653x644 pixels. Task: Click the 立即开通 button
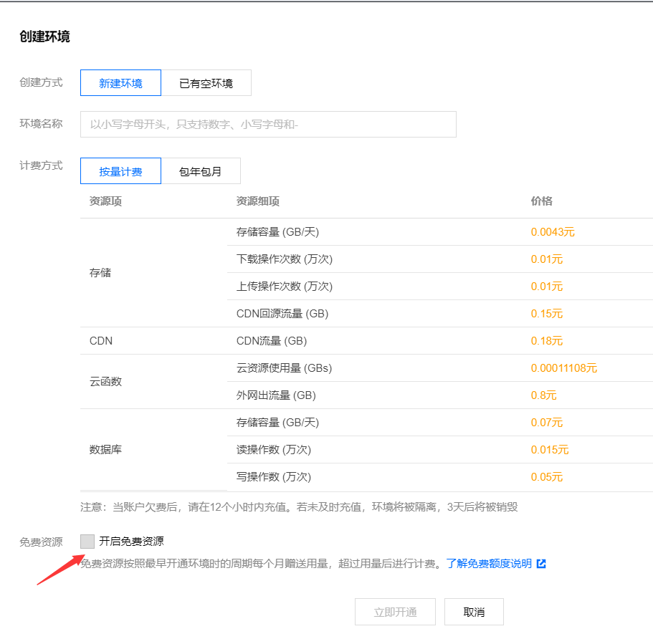coord(395,611)
